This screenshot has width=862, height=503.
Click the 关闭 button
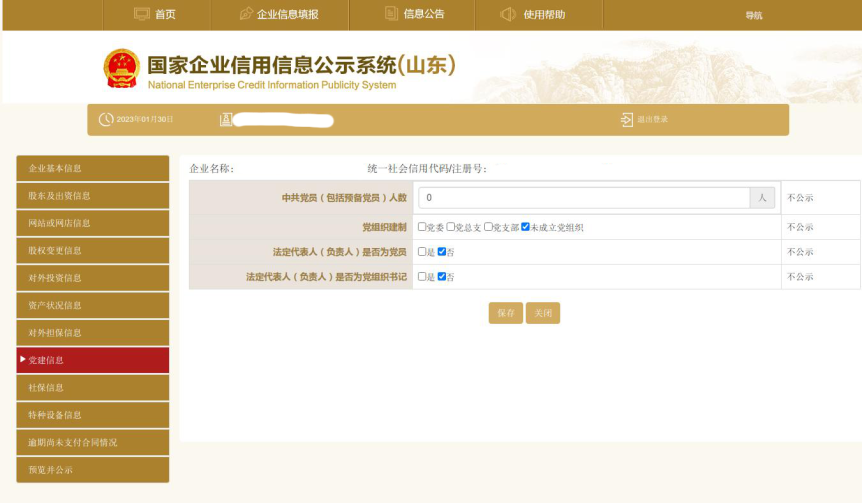pyautogui.click(x=543, y=313)
